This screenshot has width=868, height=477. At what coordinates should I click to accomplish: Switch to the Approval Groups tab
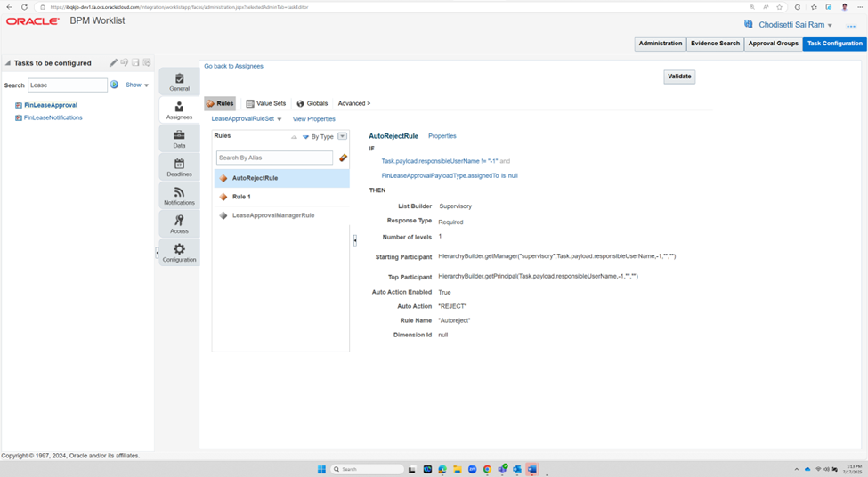(x=774, y=44)
